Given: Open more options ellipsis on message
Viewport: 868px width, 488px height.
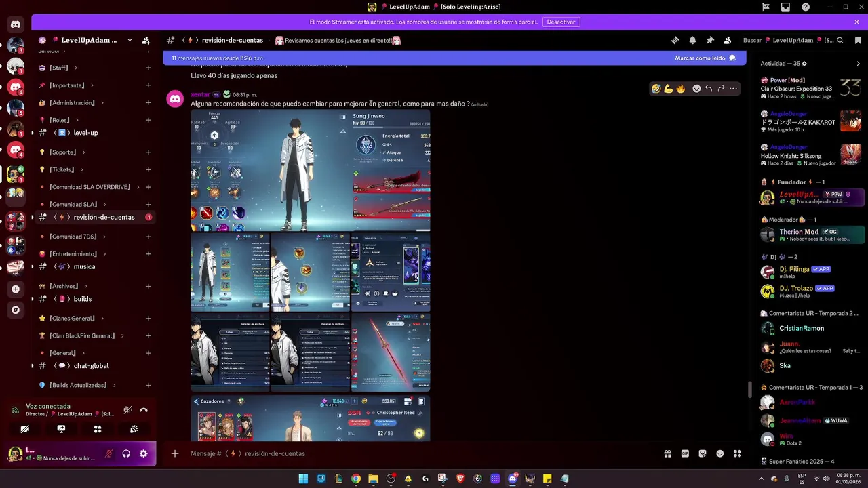Looking at the screenshot, I should 733,89.
